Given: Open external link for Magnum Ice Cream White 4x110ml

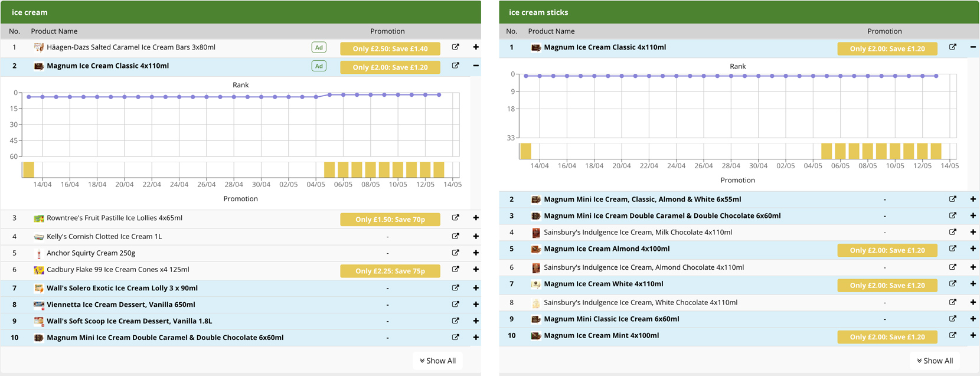Looking at the screenshot, I should point(952,284).
